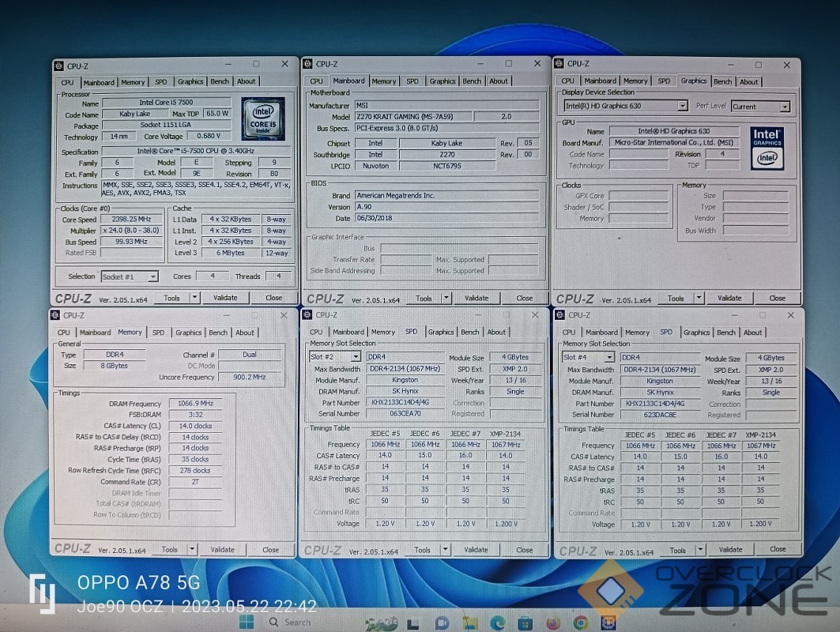Minimize the Mainboard tab CPU-Z window
Screen dimensions: 840x632
click(480, 64)
